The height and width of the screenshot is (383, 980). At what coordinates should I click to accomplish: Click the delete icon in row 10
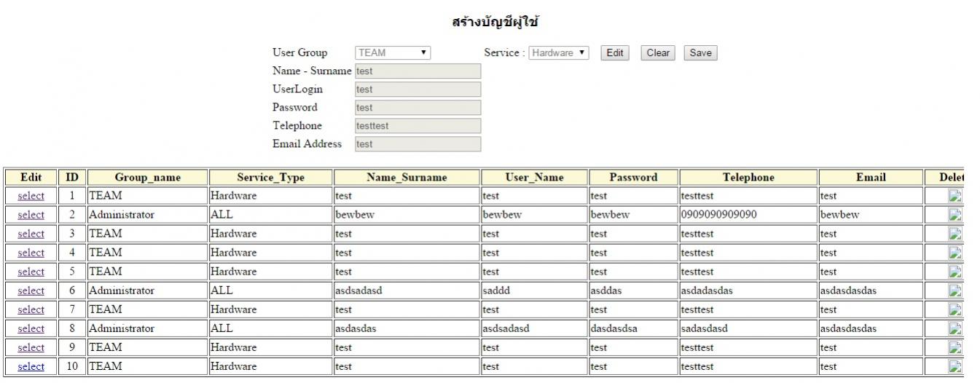(x=954, y=366)
